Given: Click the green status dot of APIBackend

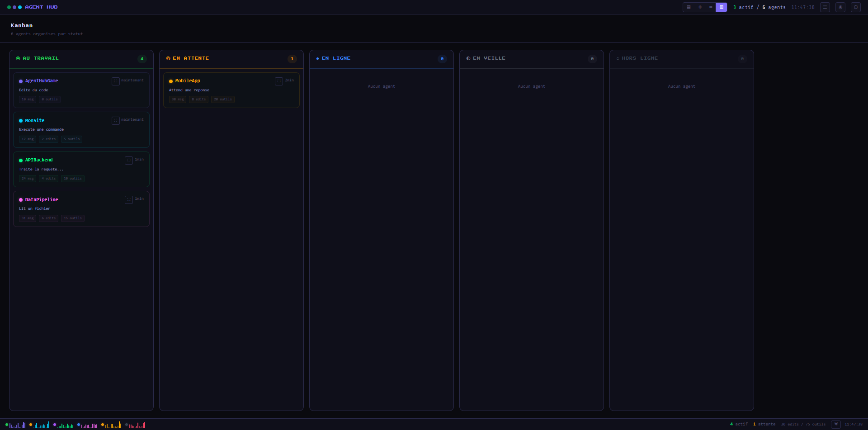Looking at the screenshot, I should click(x=21, y=161).
